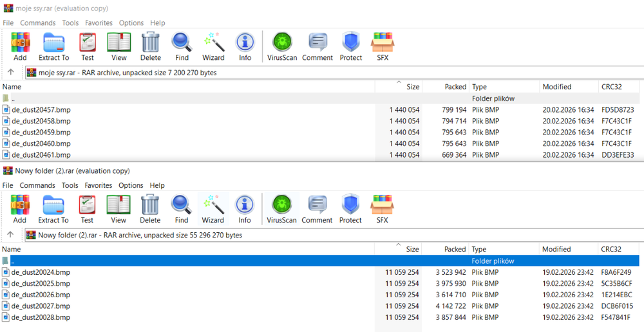Sort by Size column in Nowy folder (2).rar
This screenshot has width=644, height=332.
(412, 249)
